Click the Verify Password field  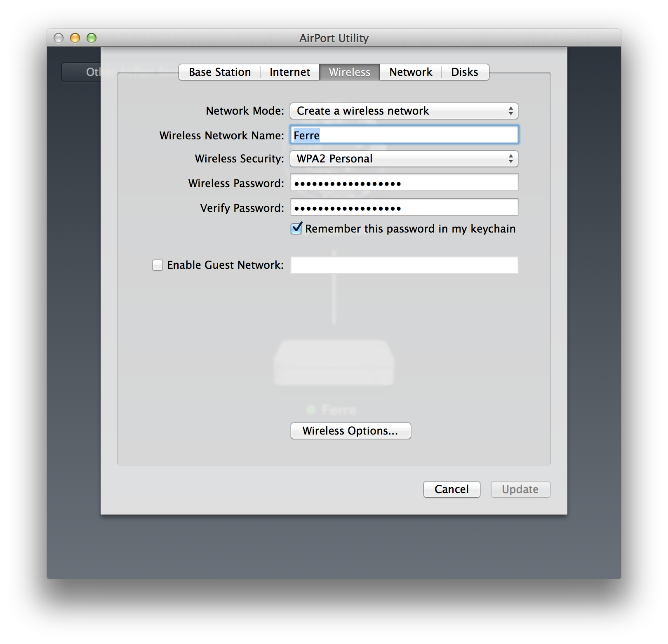[x=404, y=207]
